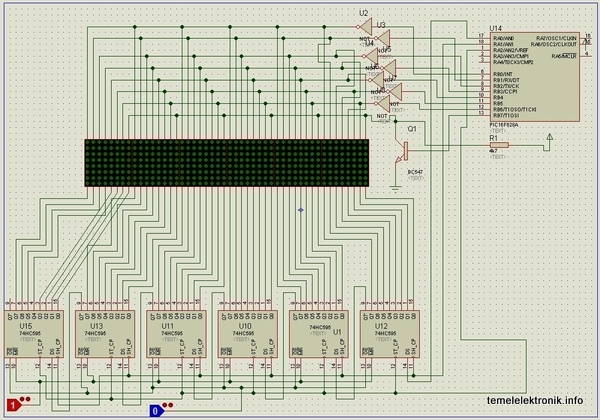600x420 pixels.
Task: Select the U12 74HC595 shift register
Action: [390, 334]
